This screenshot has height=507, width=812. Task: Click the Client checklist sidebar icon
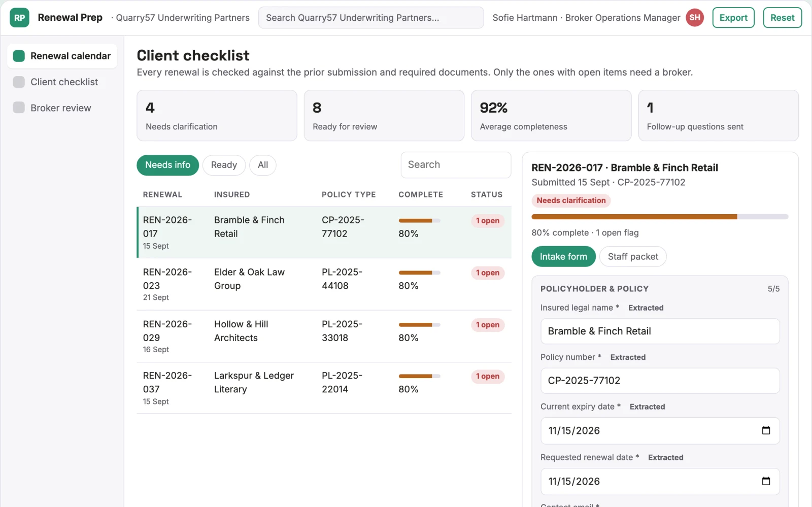(x=19, y=82)
